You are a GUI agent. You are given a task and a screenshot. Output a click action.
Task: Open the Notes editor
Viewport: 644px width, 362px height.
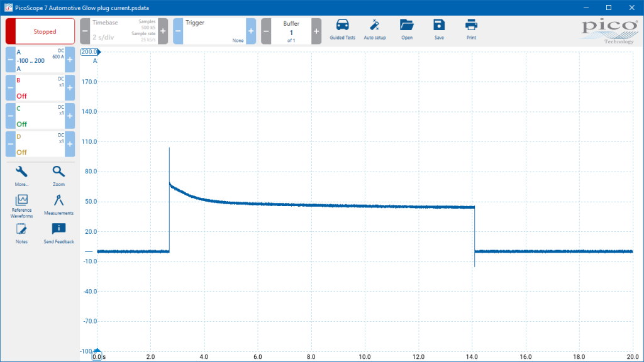pos(21,234)
